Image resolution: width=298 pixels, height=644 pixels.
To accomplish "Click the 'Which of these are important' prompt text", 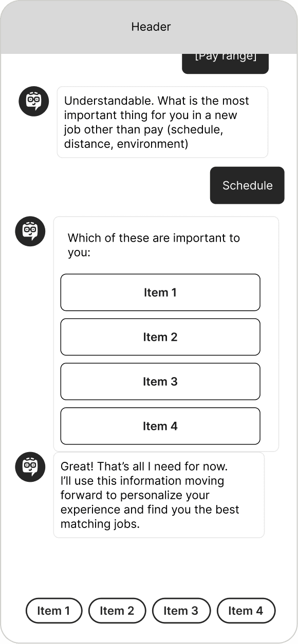I will (x=154, y=245).
